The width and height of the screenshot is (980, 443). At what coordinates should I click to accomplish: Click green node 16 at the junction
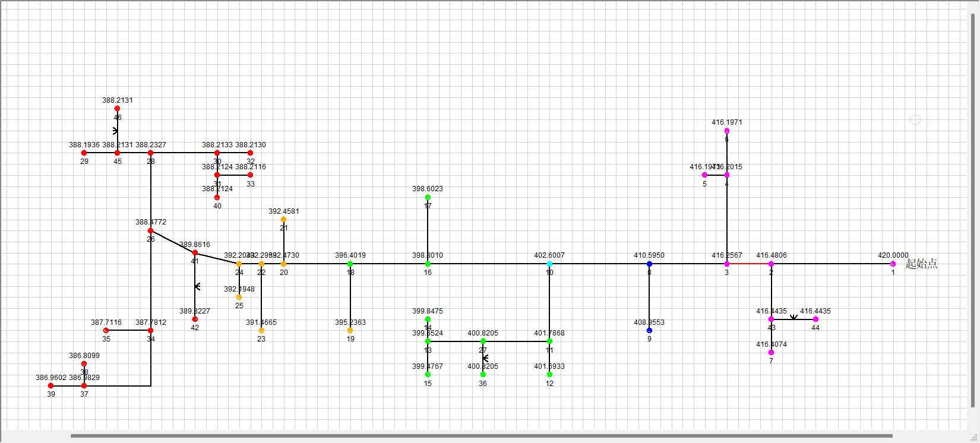coord(428,264)
